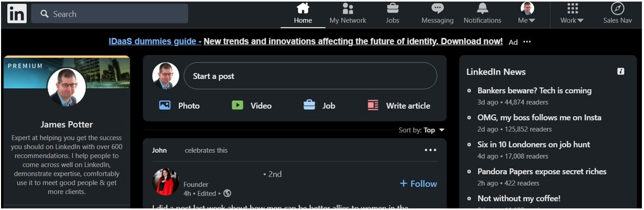The image size is (644, 210).
Task: Expand the Work apps menu
Action: 572,14
